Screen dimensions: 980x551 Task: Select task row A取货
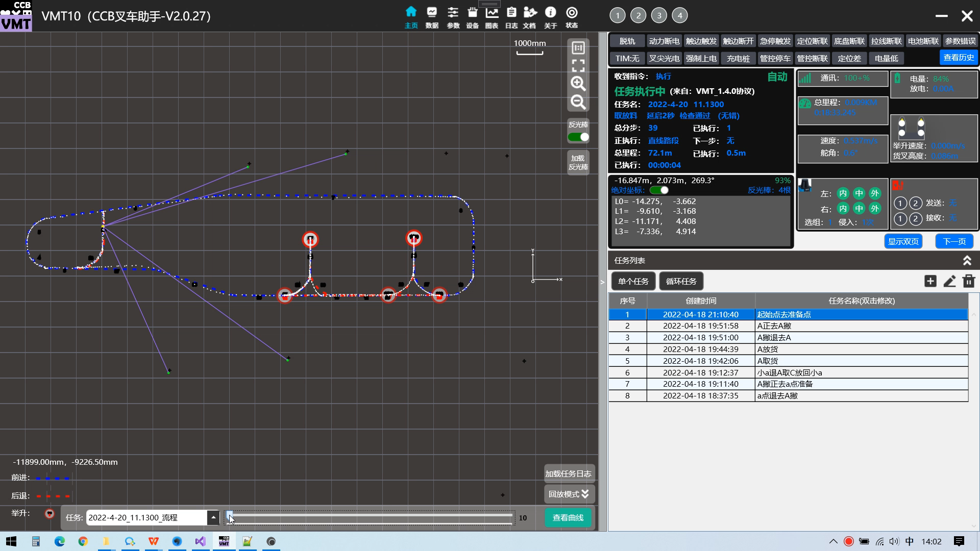point(788,361)
